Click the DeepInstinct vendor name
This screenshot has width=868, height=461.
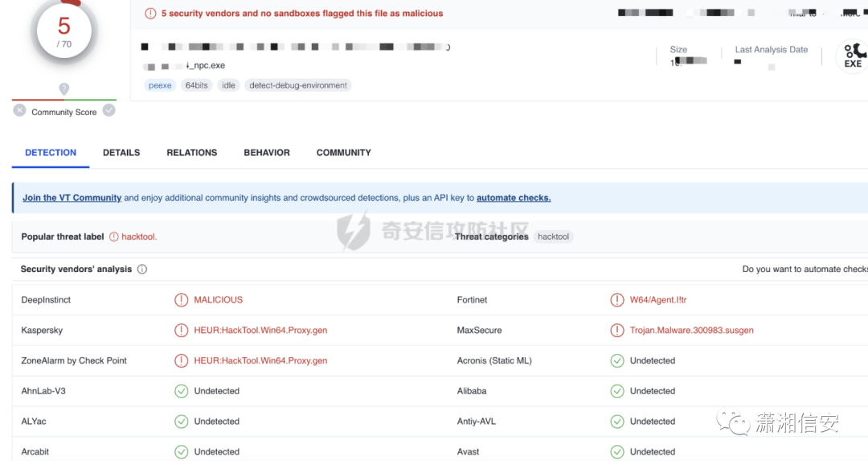[46, 300]
